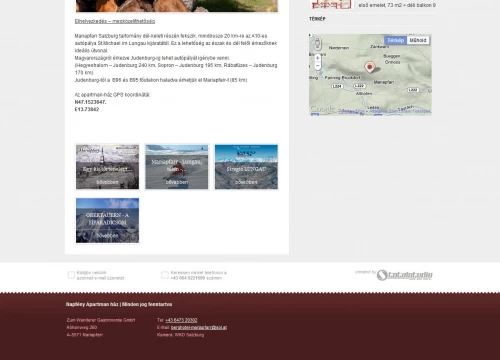Zoom in with the map plus button
The height and width of the screenshot is (360, 500).
(317, 58)
